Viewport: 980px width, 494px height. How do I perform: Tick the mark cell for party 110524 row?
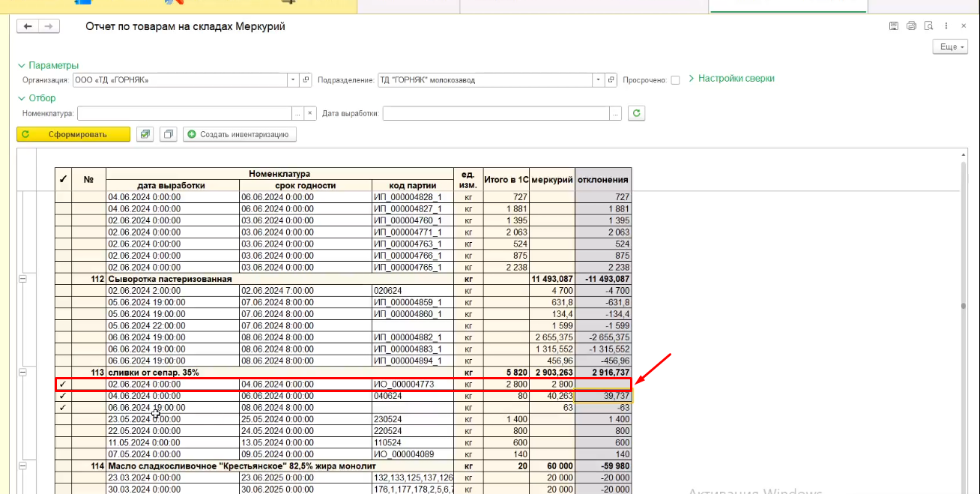coord(63,442)
